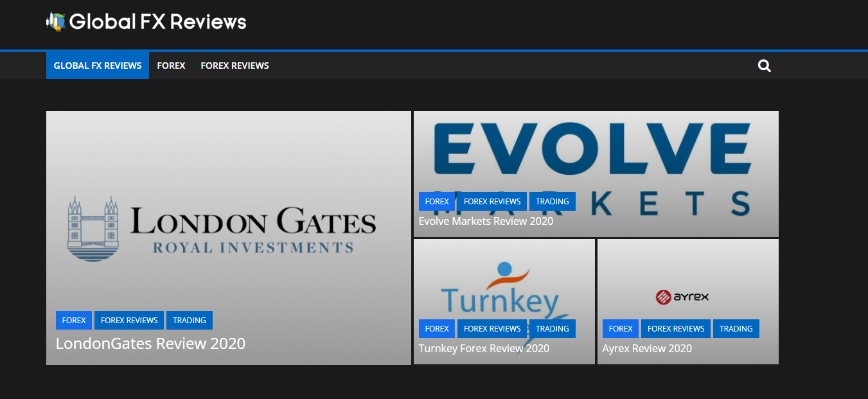This screenshot has width=868, height=399.
Task: Click FOREX REVIEWS tag on Turnkey Forex card
Action: pyautogui.click(x=492, y=328)
